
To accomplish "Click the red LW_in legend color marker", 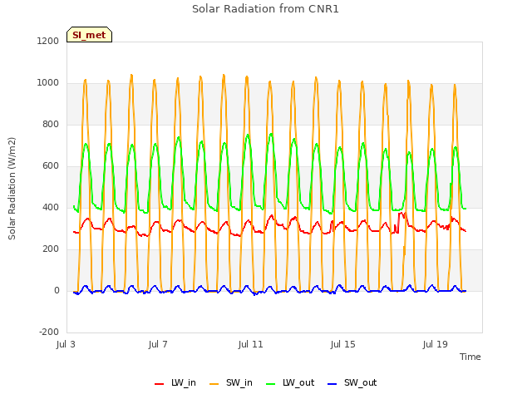I will pyautogui.click(x=159, y=384).
